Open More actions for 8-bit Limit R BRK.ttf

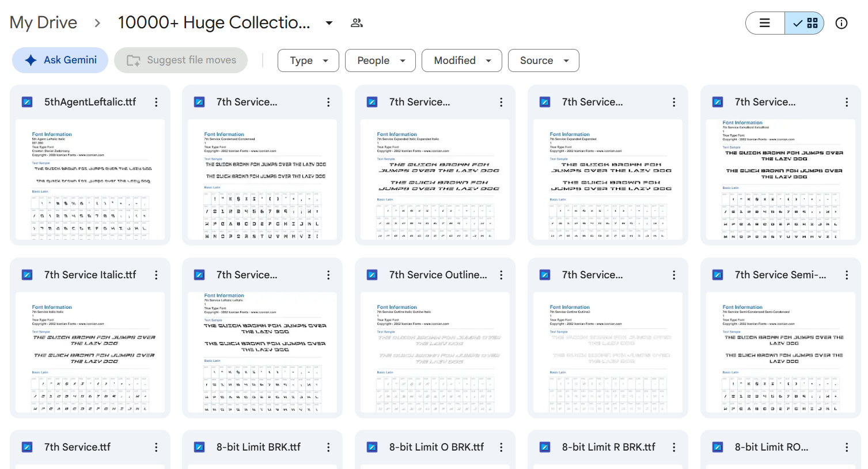point(674,447)
